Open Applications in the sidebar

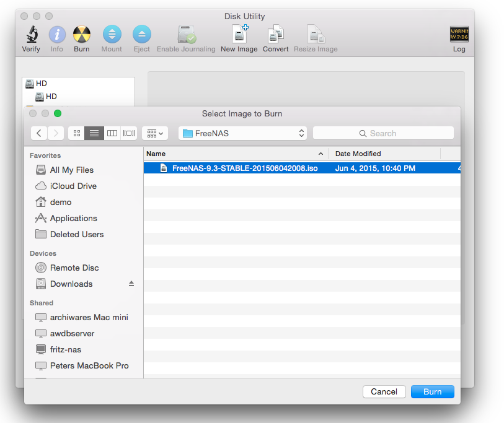[x=66, y=219]
